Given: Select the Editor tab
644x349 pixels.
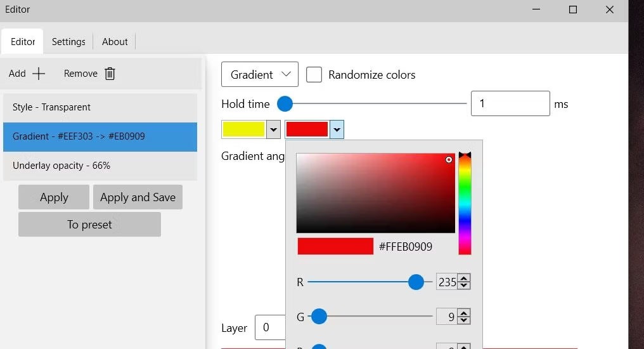Looking at the screenshot, I should click(x=23, y=42).
